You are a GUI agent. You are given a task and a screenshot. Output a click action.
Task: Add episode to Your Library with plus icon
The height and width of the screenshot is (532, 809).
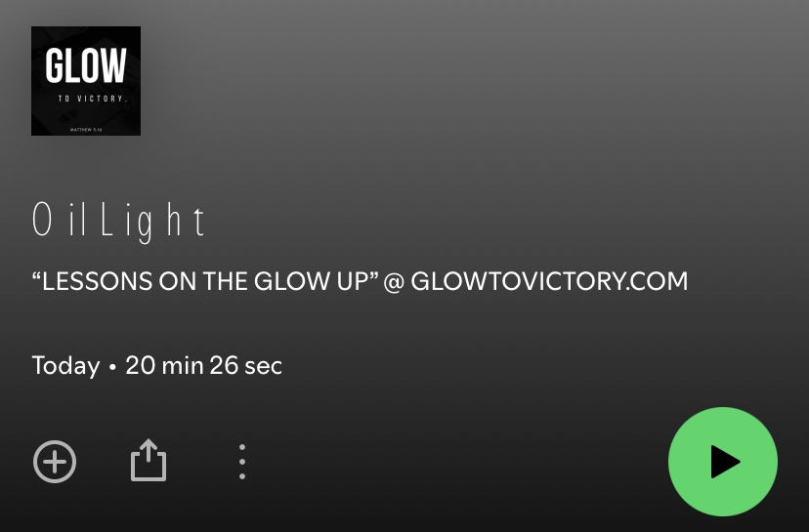click(x=55, y=462)
